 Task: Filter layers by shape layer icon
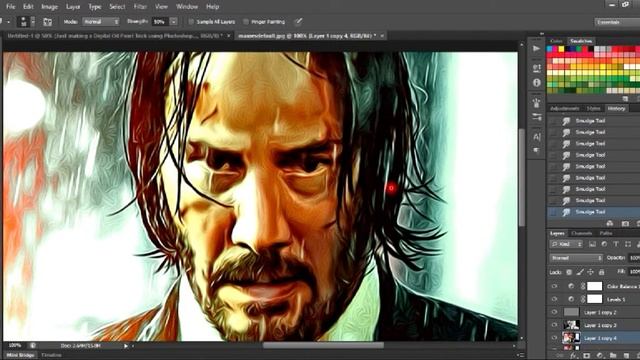628,244
